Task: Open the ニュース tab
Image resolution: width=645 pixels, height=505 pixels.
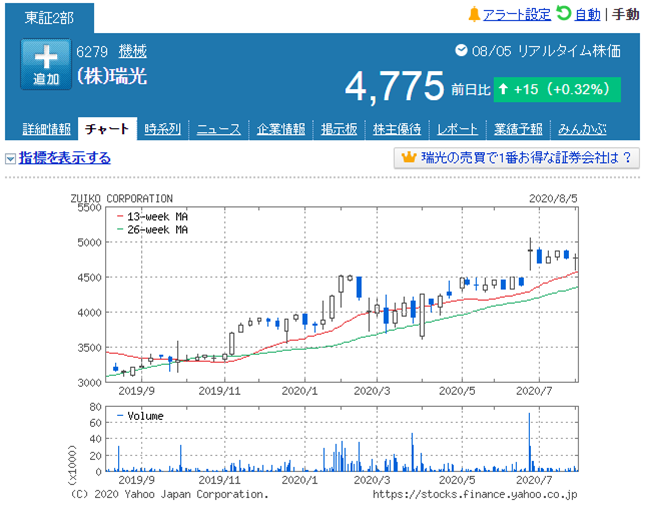Action: coord(218,129)
